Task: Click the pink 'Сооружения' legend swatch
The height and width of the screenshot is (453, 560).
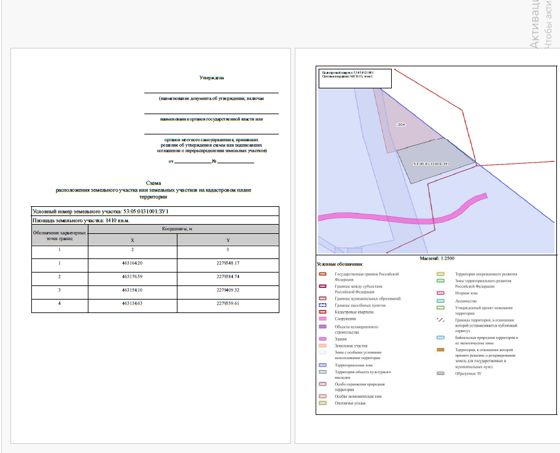Action: coord(322,319)
